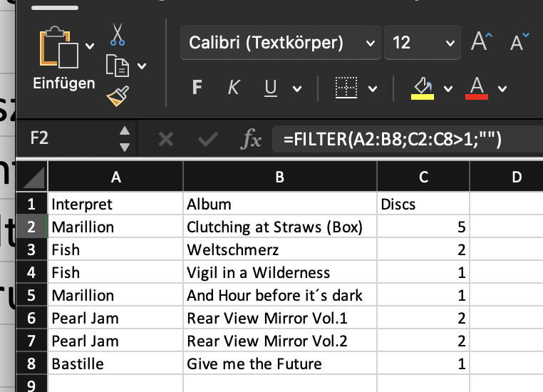Select column B header

(279, 178)
